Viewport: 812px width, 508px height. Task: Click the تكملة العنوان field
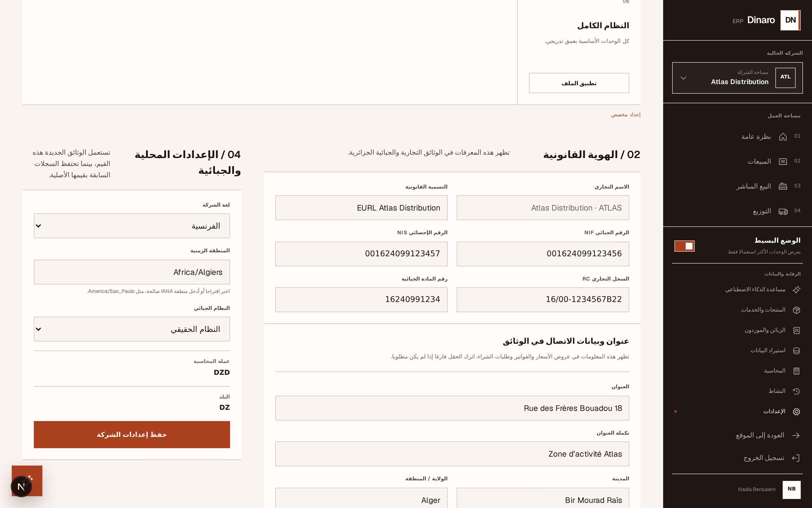pyautogui.click(x=452, y=454)
